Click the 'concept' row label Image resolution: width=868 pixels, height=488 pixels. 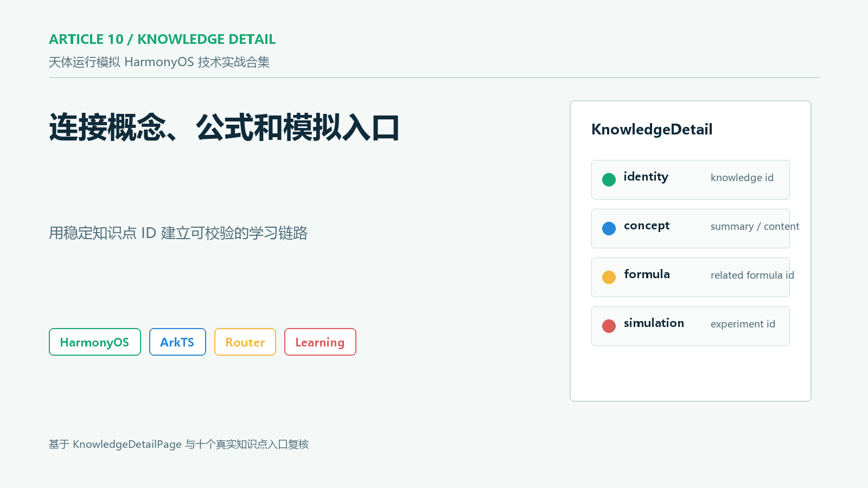pyautogui.click(x=647, y=226)
